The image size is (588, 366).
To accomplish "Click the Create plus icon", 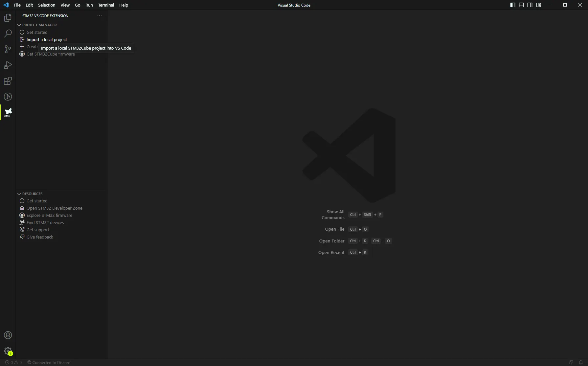I will tap(22, 47).
